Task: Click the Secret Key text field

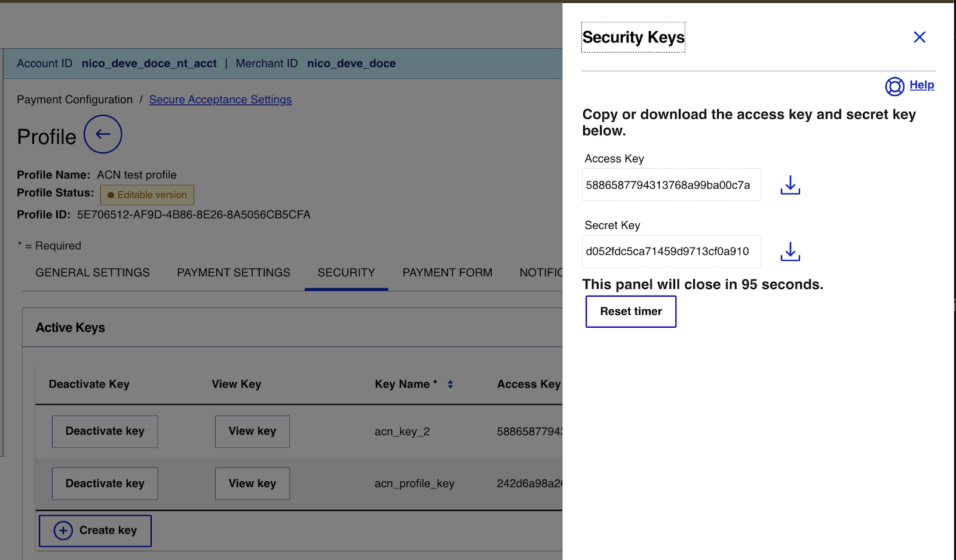Action: [x=671, y=252]
